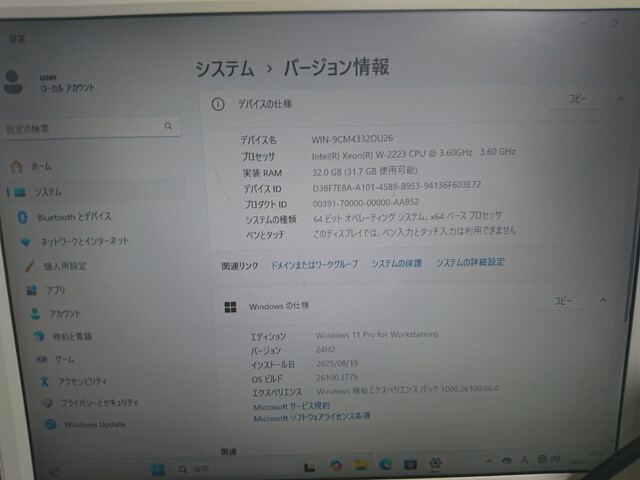640x480 pixels.
Task: Select システム in the sidebar
Action: click(x=96, y=191)
